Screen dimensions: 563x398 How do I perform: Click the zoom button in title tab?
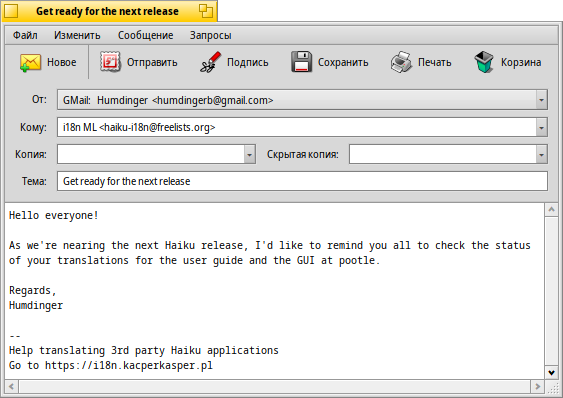tap(206, 11)
